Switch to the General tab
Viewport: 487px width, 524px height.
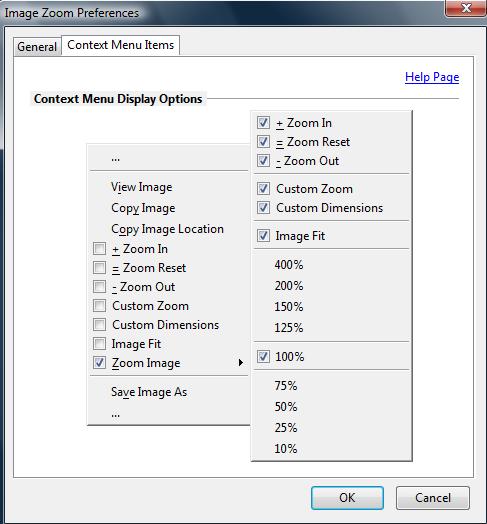[x=37, y=47]
